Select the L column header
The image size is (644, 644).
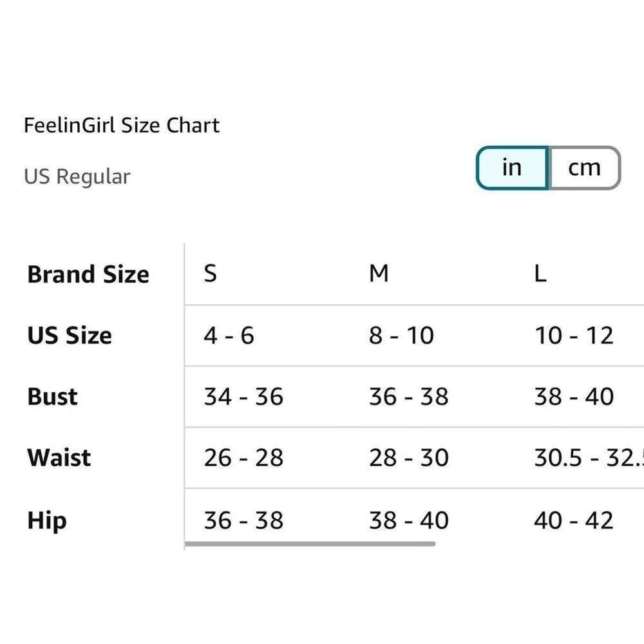click(x=541, y=274)
